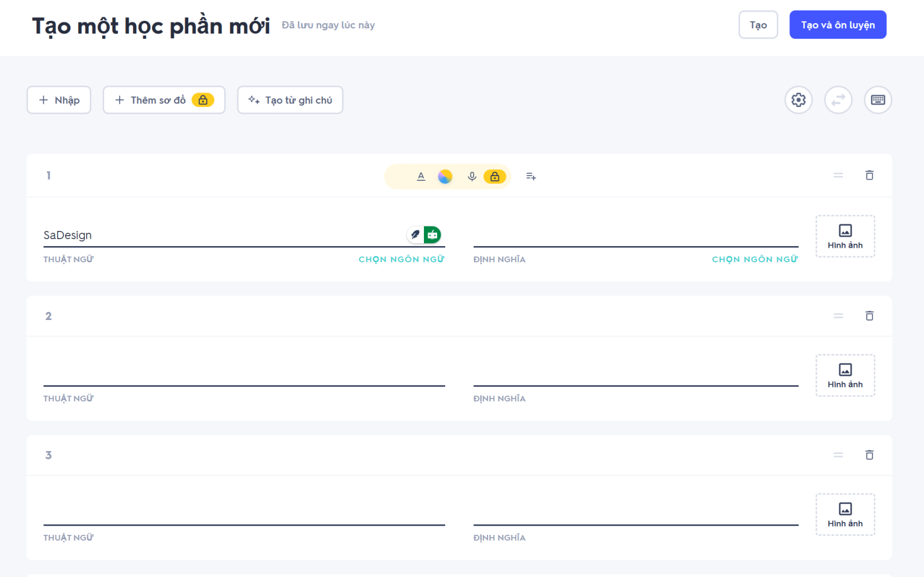Click the add row icon in the card toolbar
This screenshot has height=577, width=924.
(x=531, y=176)
